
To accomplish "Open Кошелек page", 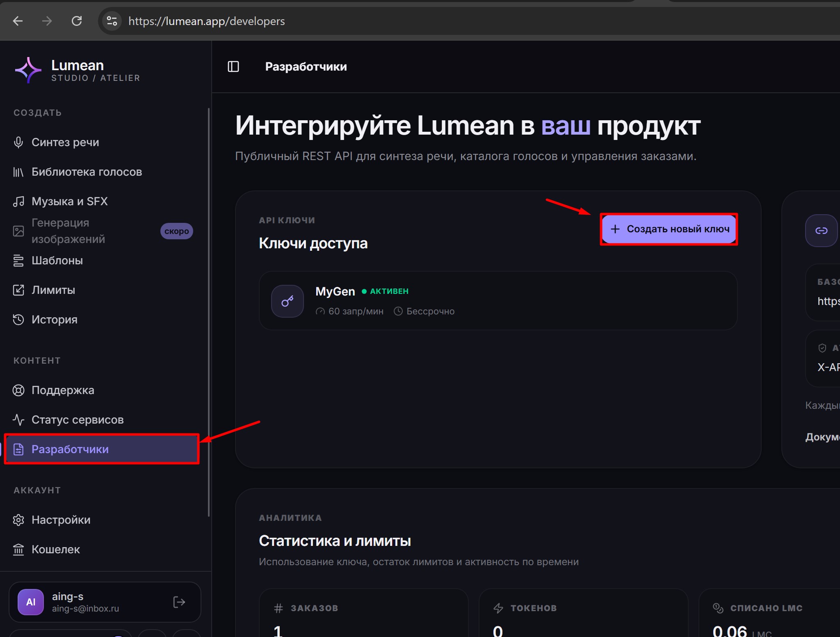I will pos(106,550).
